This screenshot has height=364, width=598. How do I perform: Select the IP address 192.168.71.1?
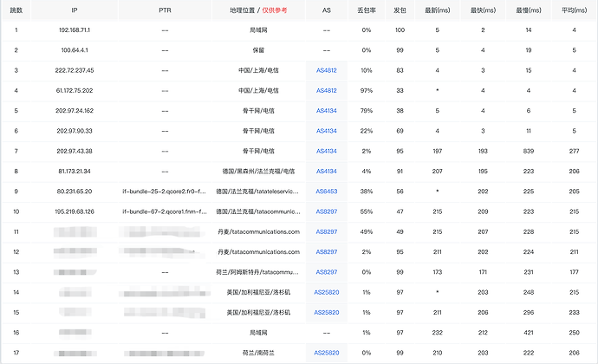(75, 30)
